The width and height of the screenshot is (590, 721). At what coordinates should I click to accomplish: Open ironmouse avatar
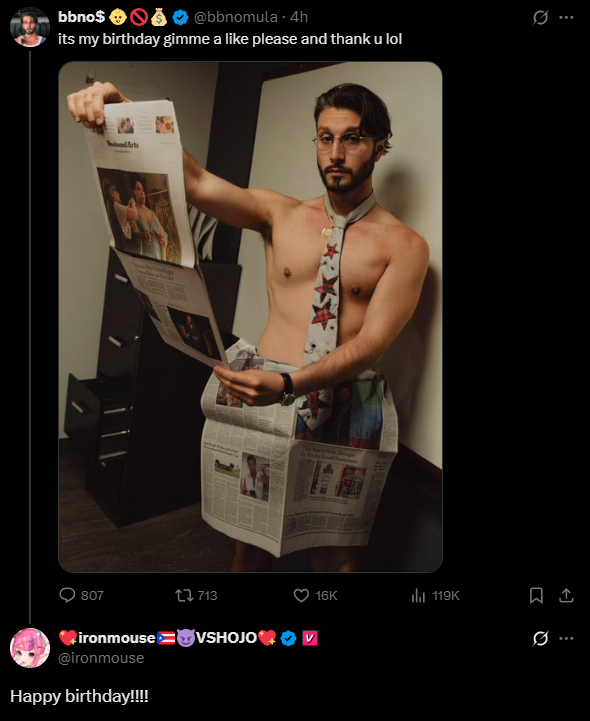[x=30, y=648]
